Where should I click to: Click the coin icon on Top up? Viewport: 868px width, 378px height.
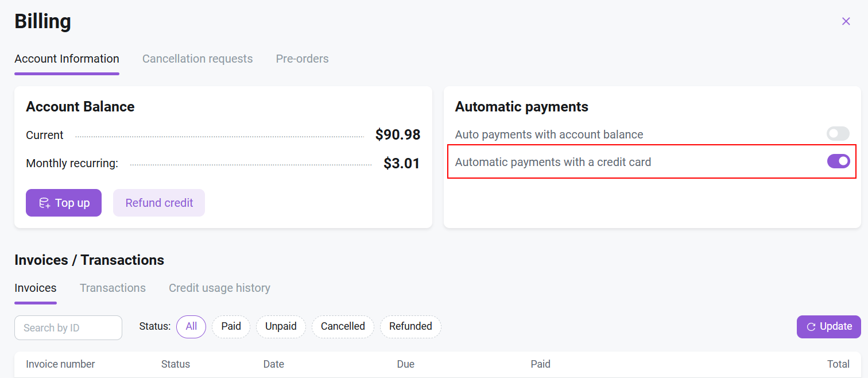pos(44,203)
